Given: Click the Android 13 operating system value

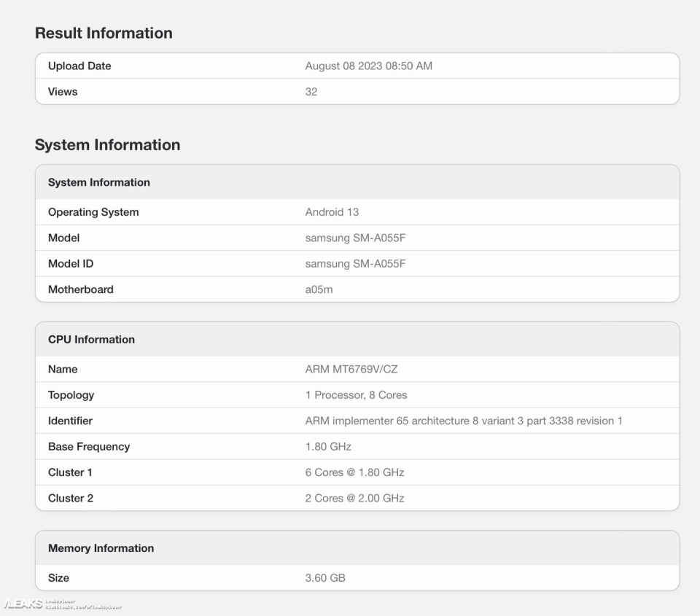Looking at the screenshot, I should tap(332, 212).
